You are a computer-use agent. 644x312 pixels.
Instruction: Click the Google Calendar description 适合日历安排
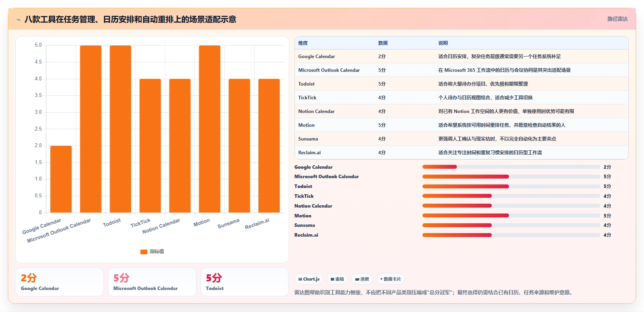point(499,57)
